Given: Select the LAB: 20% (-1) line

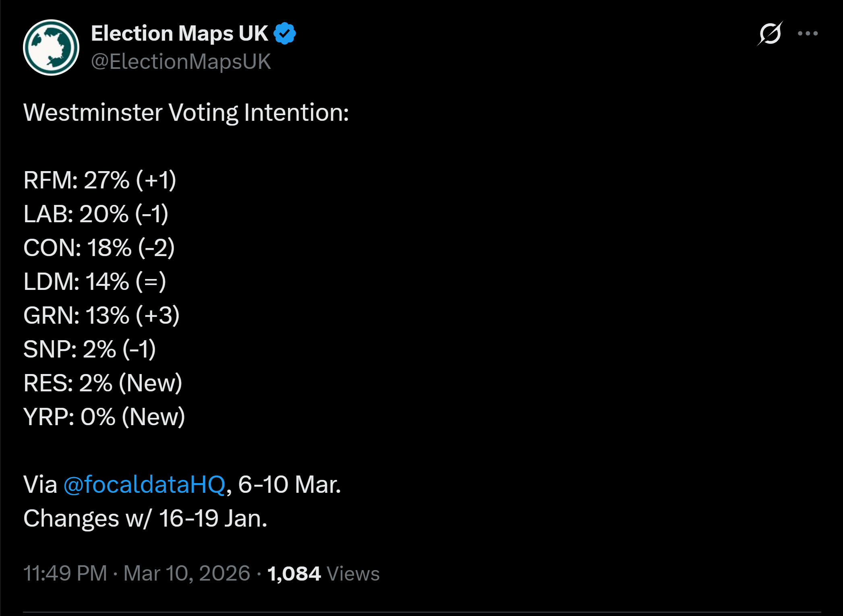Looking at the screenshot, I should tap(96, 214).
